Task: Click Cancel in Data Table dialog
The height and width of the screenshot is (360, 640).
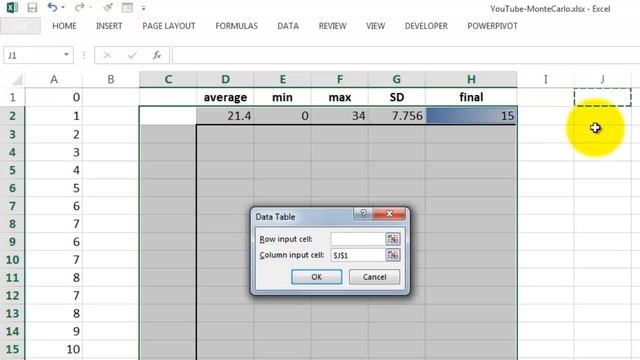Action: tap(374, 277)
